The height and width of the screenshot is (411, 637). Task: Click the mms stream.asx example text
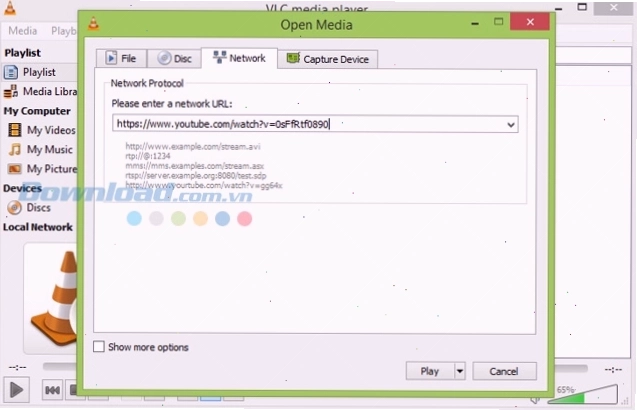tap(195, 166)
